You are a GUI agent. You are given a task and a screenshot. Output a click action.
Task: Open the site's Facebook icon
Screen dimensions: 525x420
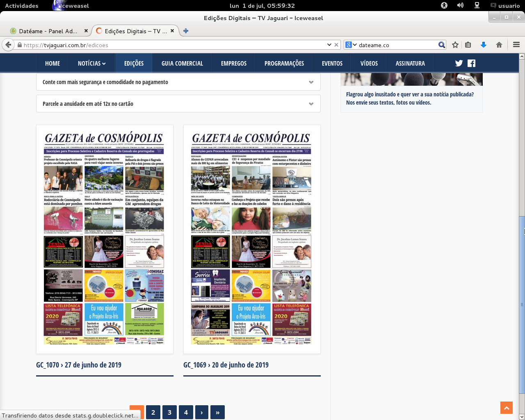pyautogui.click(x=471, y=63)
